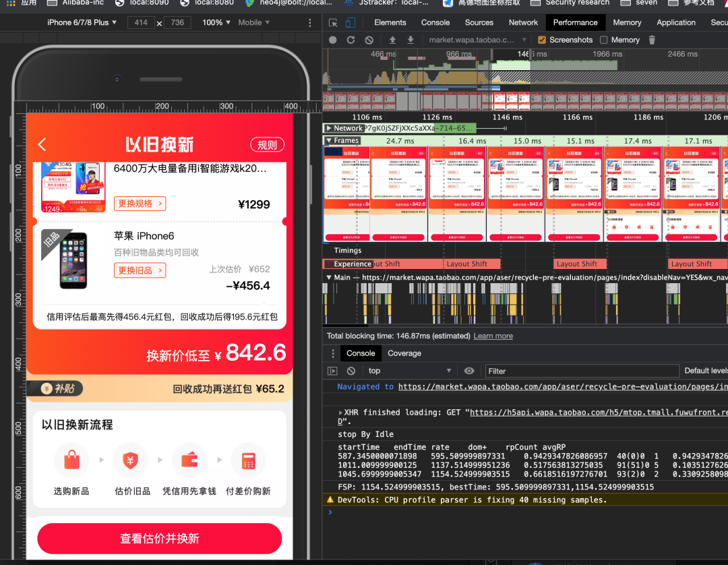Collapse the Frames track
The height and width of the screenshot is (565, 728).
[x=329, y=140]
